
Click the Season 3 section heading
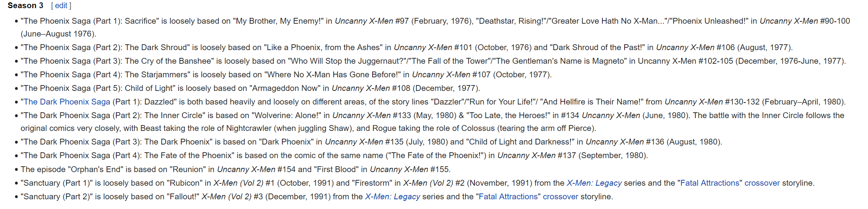pos(26,6)
